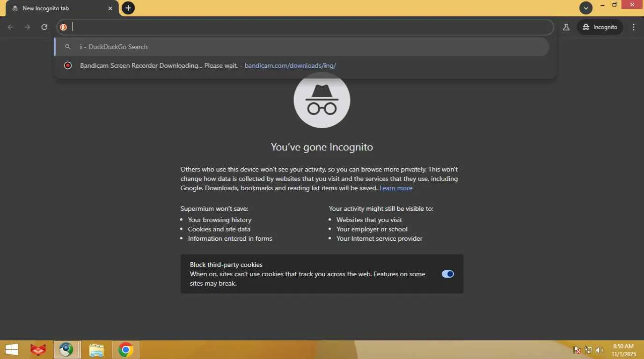Image resolution: width=644 pixels, height=359 pixels.
Task: Choose the Bandicam Screen Recorder Downloading suggestion
Action: pos(301,65)
